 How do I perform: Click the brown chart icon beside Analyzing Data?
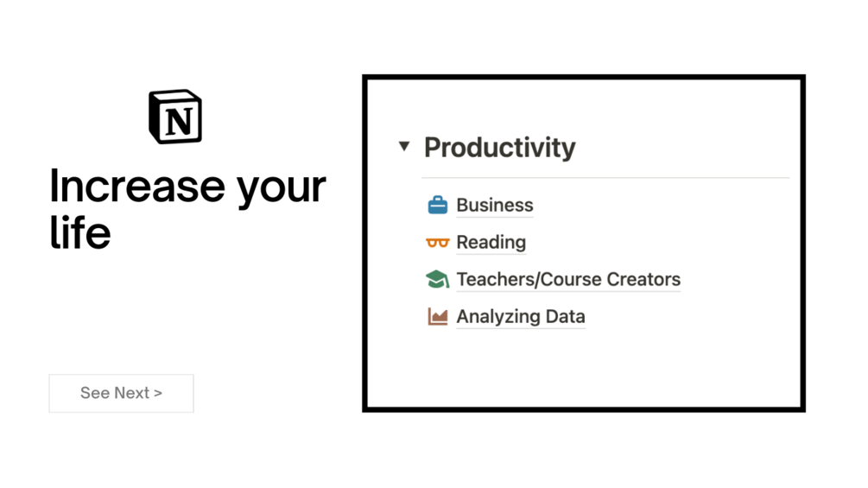pyautogui.click(x=438, y=317)
